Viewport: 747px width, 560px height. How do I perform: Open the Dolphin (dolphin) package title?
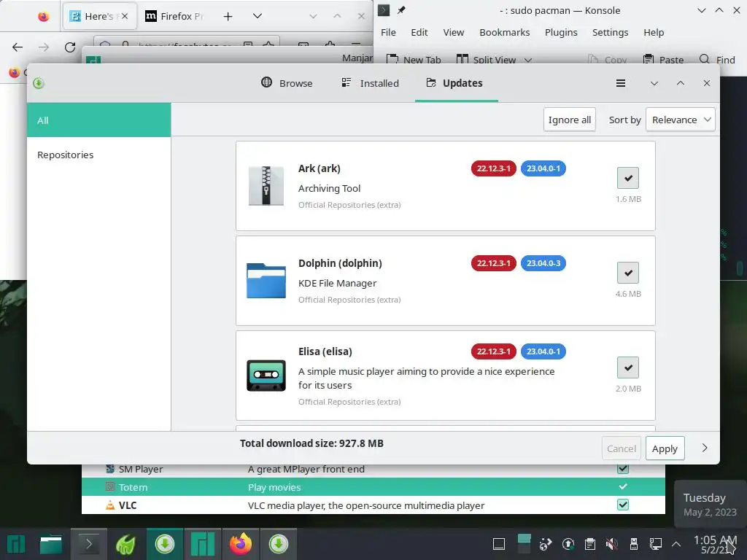click(340, 263)
